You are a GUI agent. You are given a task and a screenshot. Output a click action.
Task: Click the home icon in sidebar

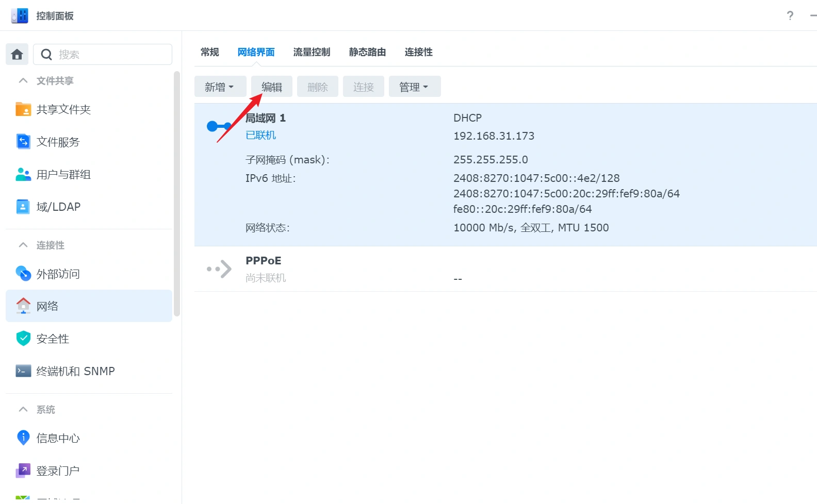click(x=17, y=54)
